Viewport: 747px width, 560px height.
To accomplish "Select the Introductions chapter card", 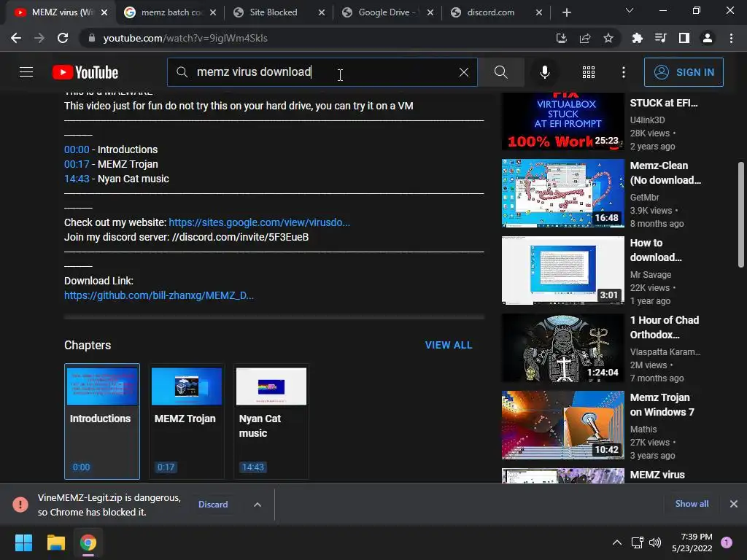I will [x=102, y=421].
